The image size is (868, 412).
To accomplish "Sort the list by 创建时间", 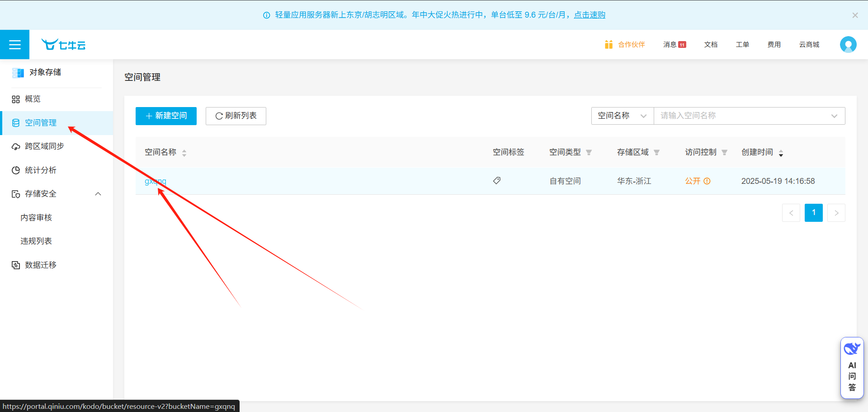I will tap(781, 153).
